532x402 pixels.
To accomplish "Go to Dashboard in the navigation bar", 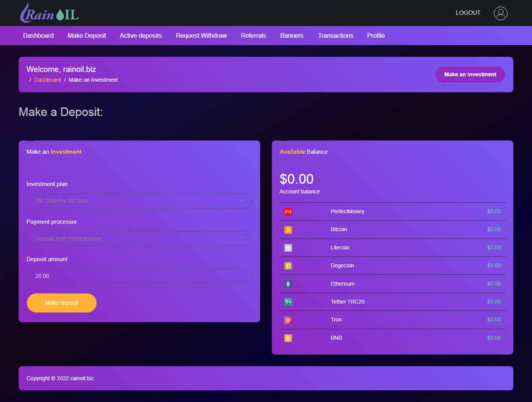I will tap(39, 35).
